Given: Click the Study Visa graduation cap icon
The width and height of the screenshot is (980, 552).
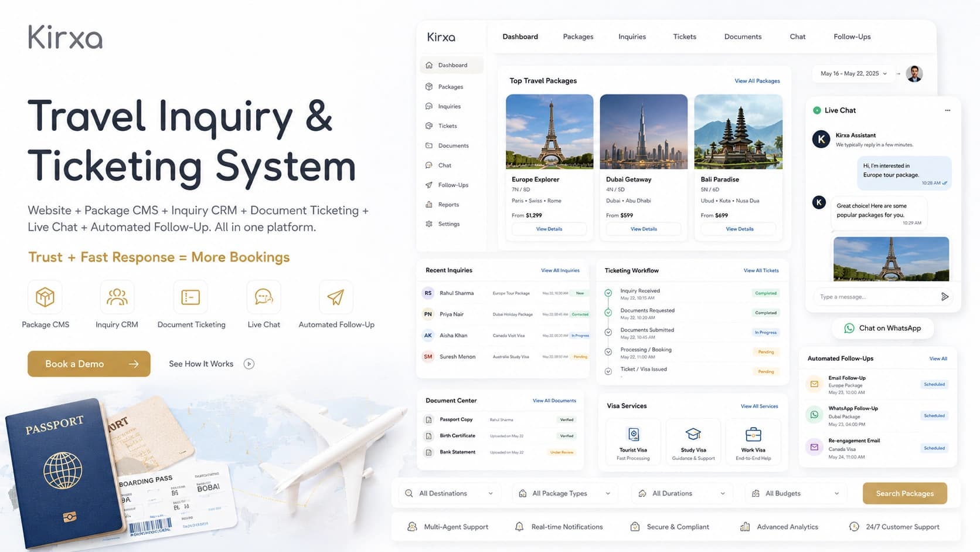Looking at the screenshot, I should pos(693,434).
